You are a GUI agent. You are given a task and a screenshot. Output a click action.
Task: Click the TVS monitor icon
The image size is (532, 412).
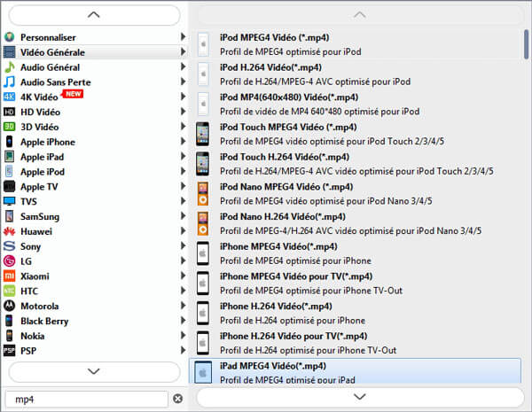point(9,201)
